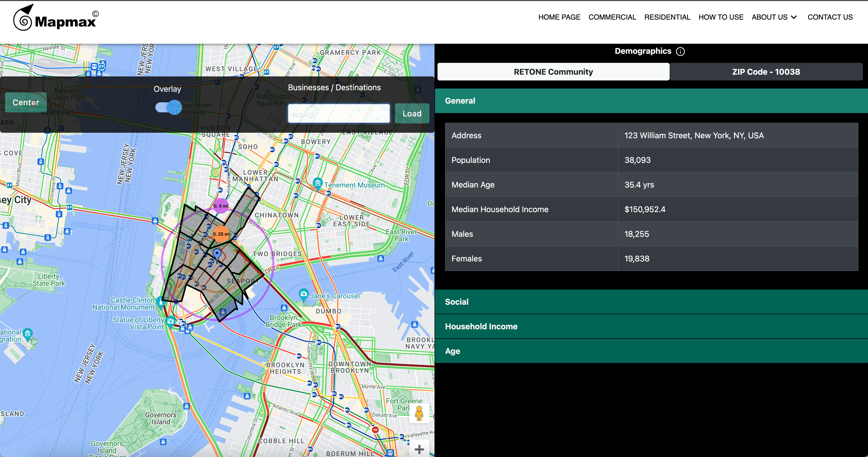Click the Females value 19,838
This screenshot has width=868, height=457.
tap(636, 259)
